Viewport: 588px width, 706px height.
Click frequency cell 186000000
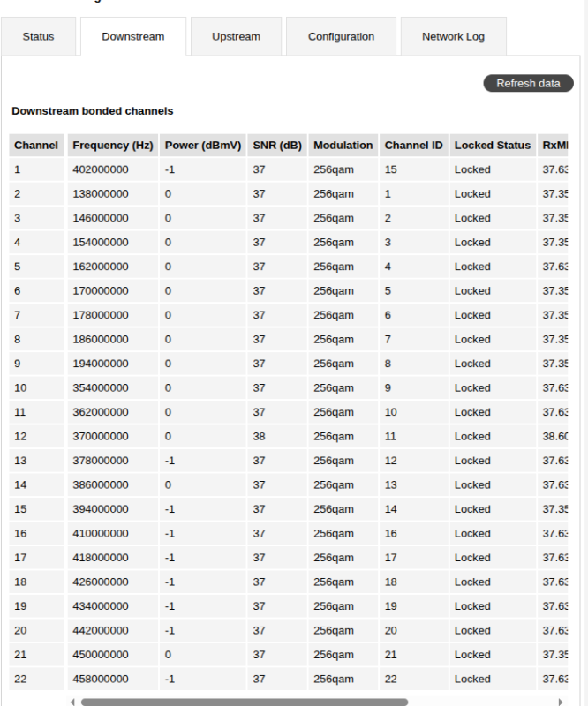(113, 340)
